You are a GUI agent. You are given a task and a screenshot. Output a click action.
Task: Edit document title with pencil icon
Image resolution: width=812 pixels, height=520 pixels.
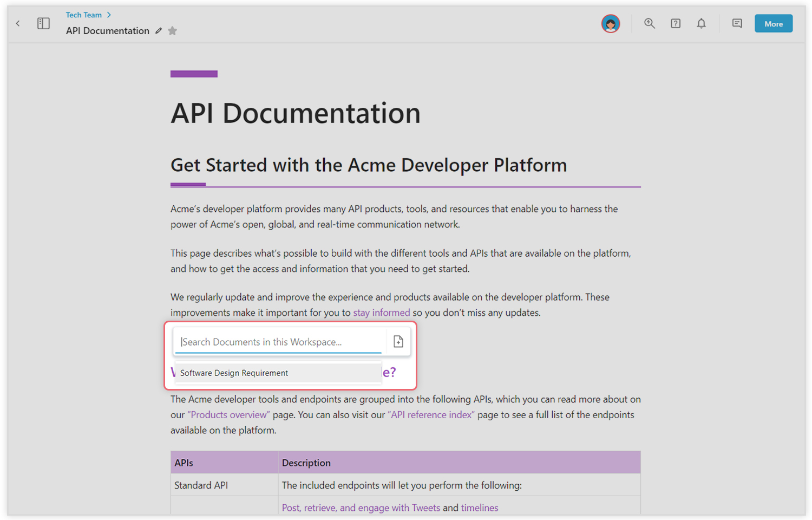(159, 31)
